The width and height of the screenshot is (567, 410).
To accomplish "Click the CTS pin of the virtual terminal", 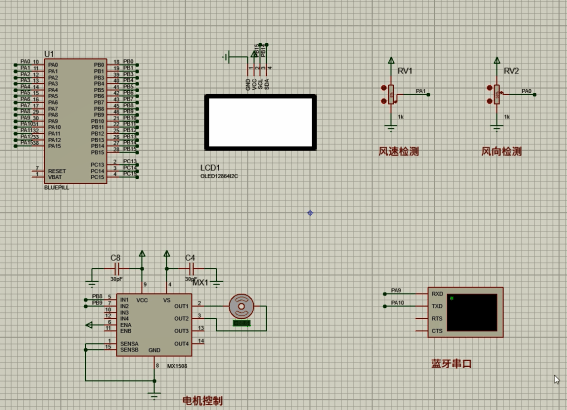I will (437, 331).
